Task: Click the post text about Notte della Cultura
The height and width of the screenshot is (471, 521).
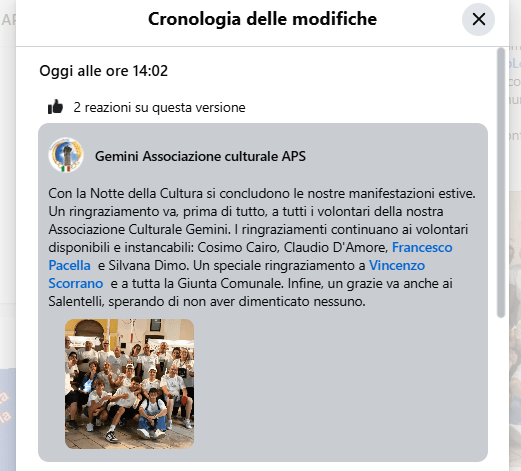Action: coord(262,247)
